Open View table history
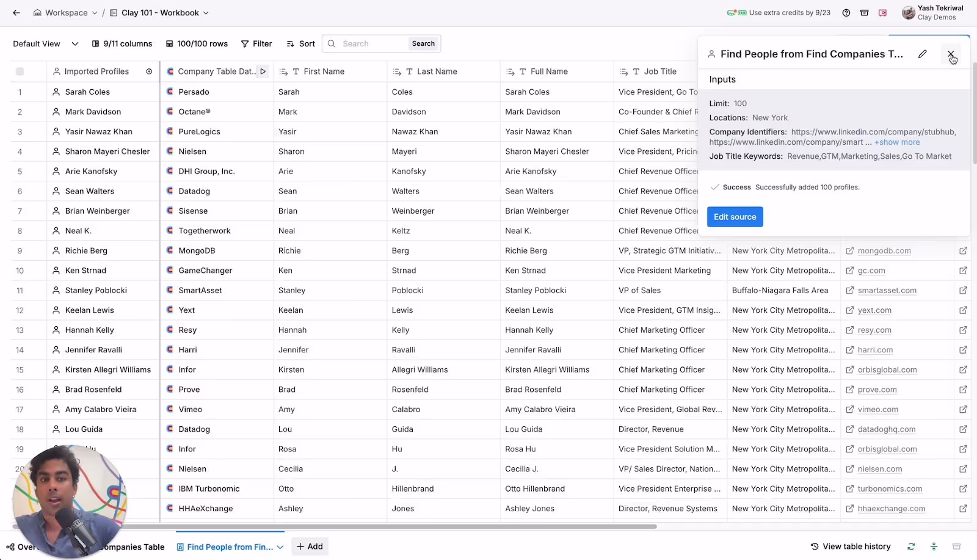 coord(850,547)
